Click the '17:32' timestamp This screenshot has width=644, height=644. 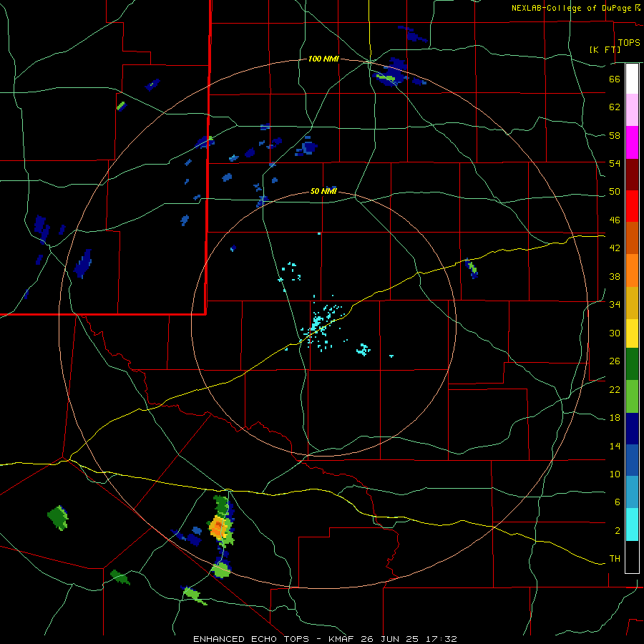[x=442, y=639]
